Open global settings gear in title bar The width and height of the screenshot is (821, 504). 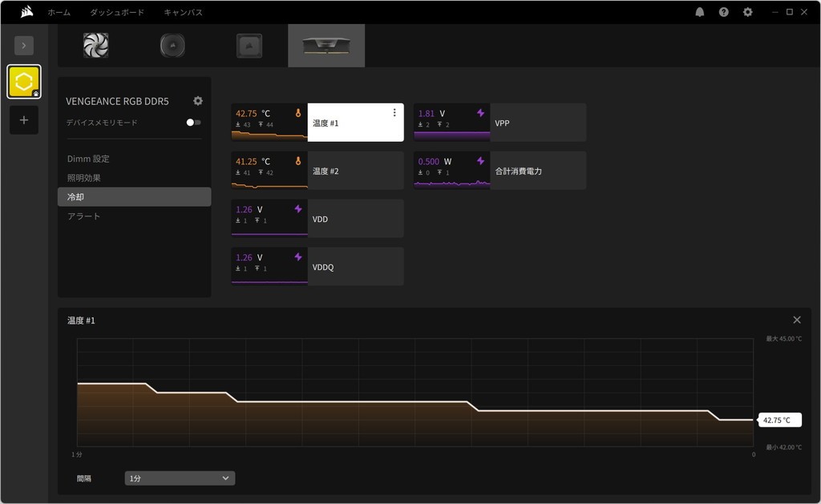pos(747,12)
